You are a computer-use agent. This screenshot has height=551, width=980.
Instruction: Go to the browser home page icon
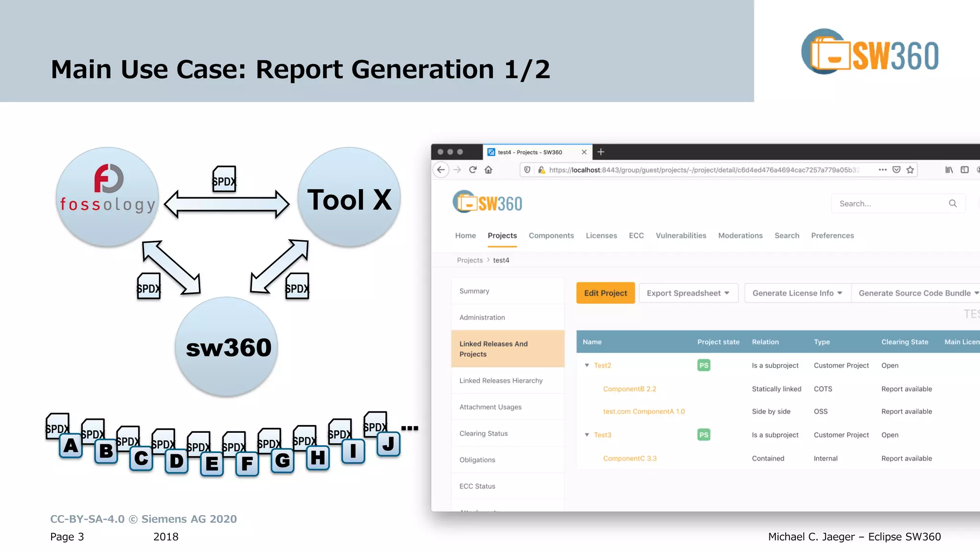click(488, 170)
